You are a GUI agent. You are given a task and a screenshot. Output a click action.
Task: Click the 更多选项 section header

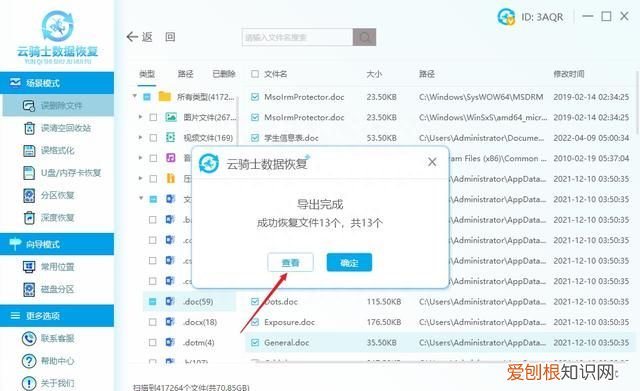(57, 315)
